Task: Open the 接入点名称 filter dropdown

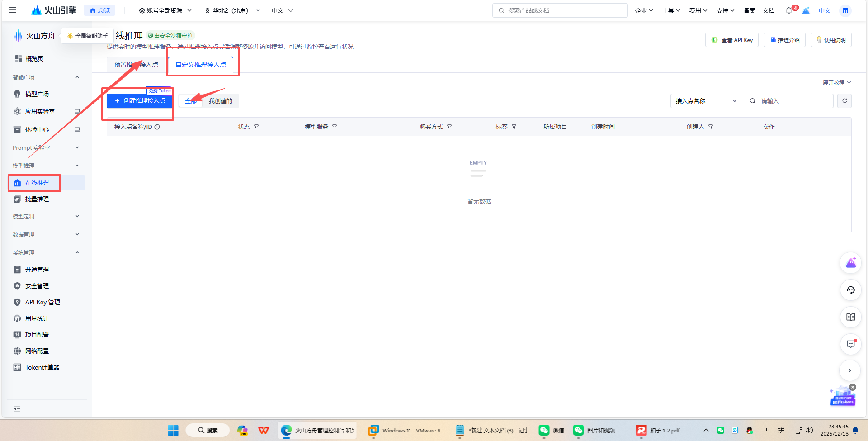Action: 706,100
